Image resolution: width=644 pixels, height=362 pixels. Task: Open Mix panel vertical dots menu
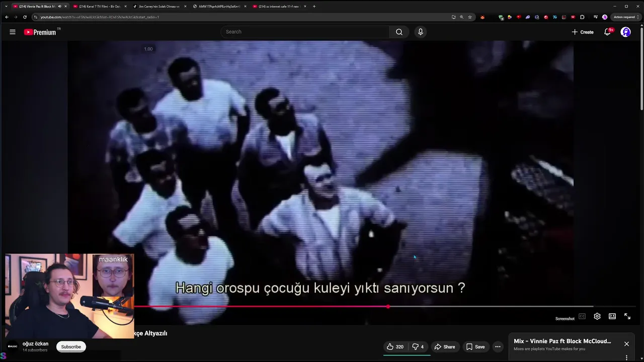[626, 357]
